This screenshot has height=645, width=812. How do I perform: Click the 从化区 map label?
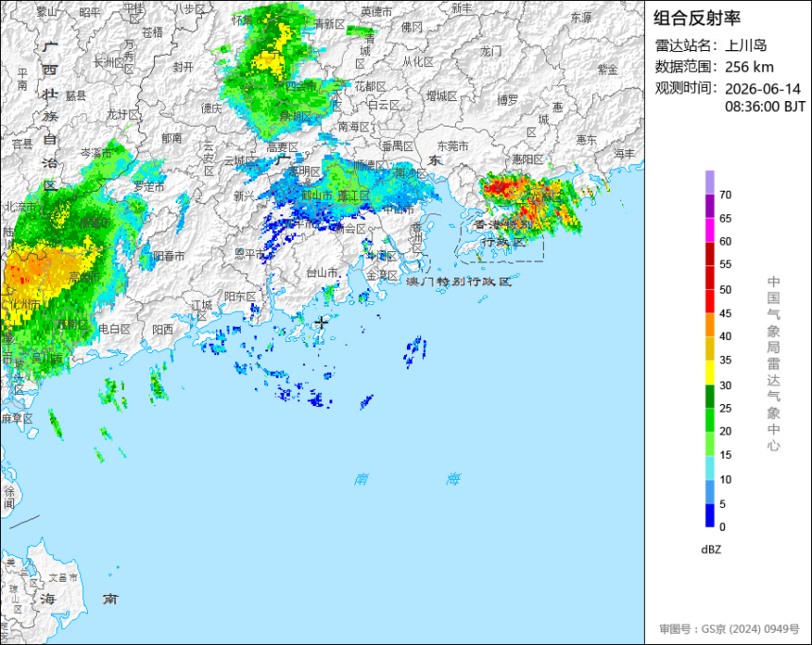(418, 62)
